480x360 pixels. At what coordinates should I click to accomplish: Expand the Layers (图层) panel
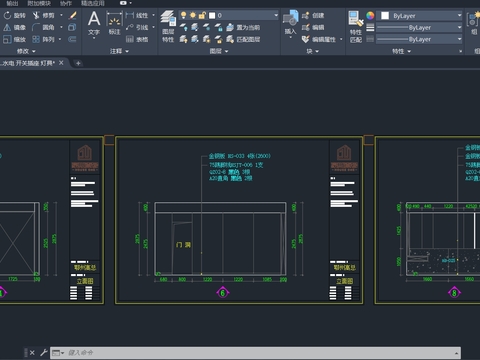219,51
